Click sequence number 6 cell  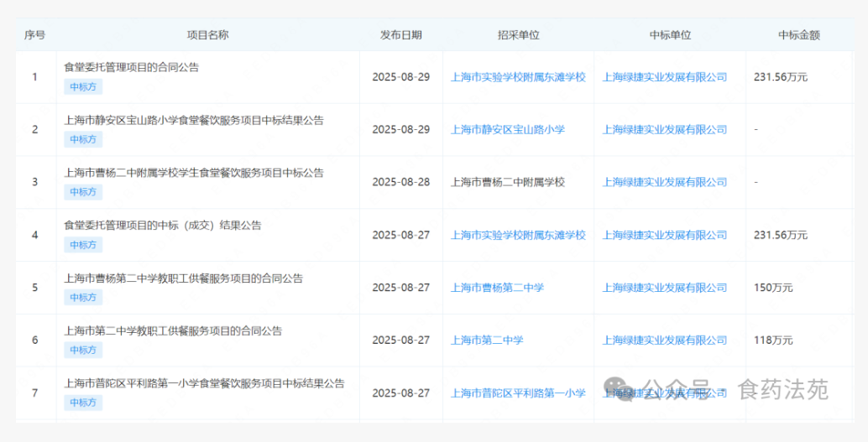[x=35, y=341]
